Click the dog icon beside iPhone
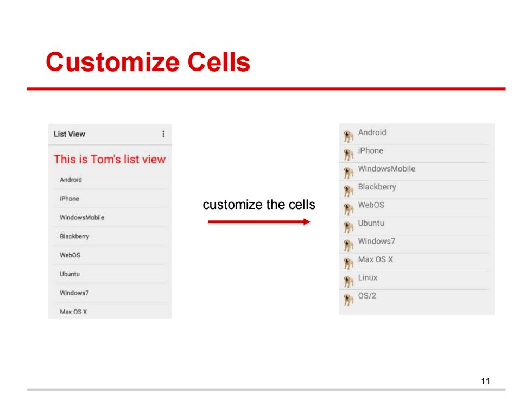The height and width of the screenshot is (399, 532). [x=349, y=155]
